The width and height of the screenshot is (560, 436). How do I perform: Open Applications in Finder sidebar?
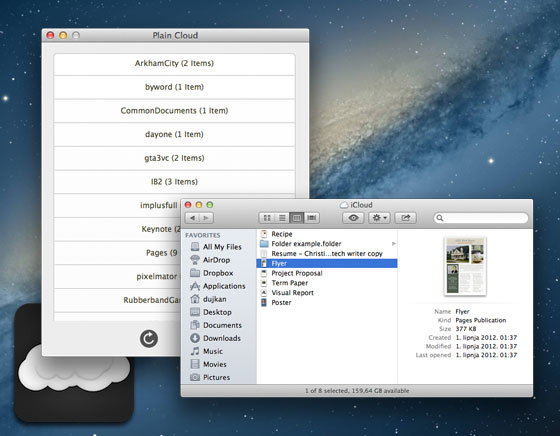[x=218, y=286]
